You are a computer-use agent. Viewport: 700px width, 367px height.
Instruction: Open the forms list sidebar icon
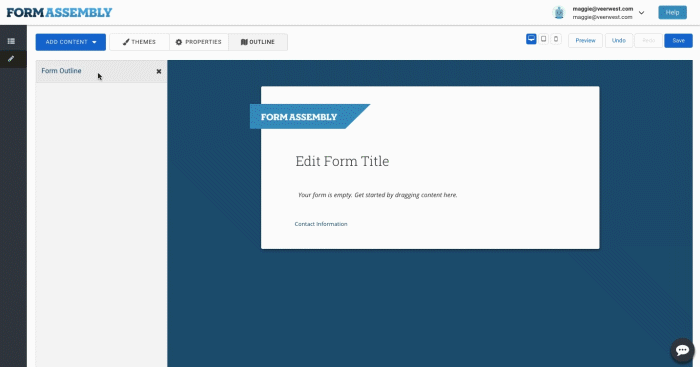(11, 41)
